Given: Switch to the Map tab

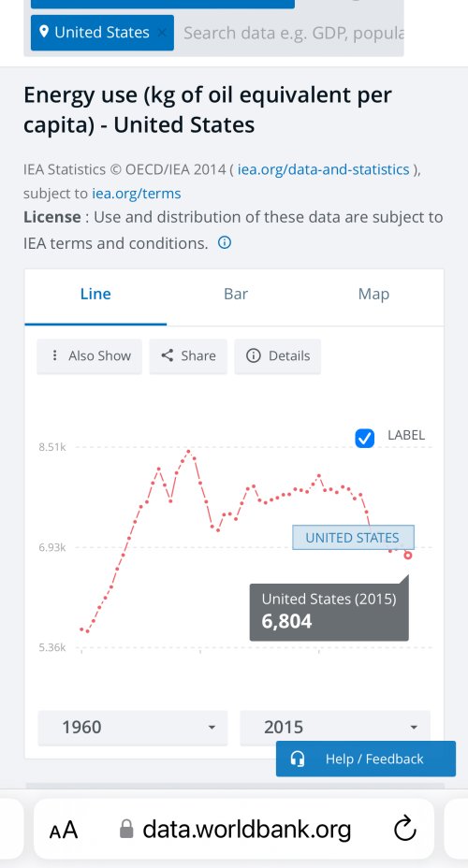Looking at the screenshot, I should click(x=373, y=295).
